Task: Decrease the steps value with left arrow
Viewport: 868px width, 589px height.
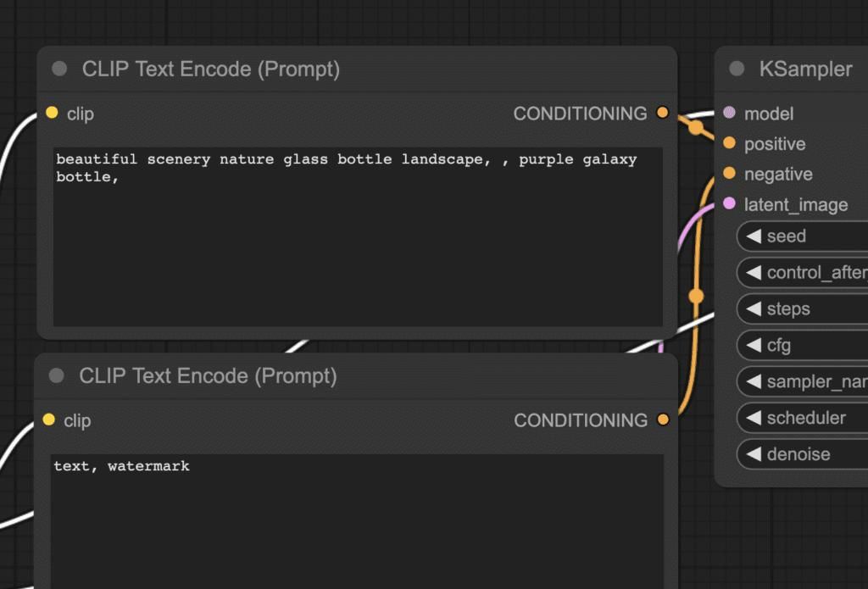Action: [x=753, y=309]
